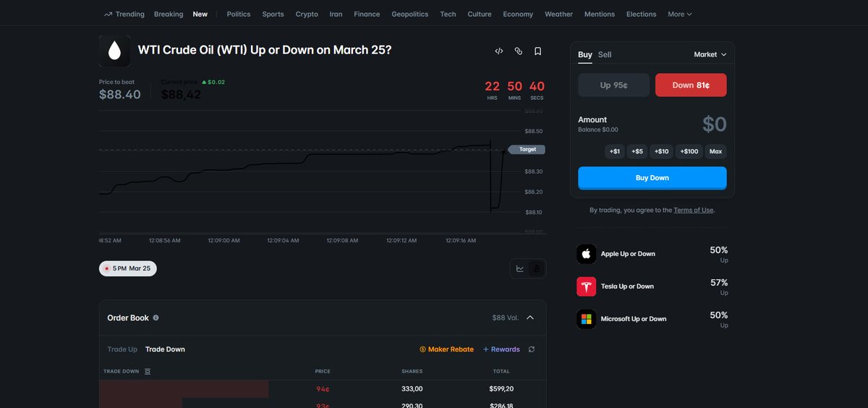Image resolution: width=868 pixels, height=408 pixels.
Task: Switch to the Trade Down tab
Action: tap(165, 349)
